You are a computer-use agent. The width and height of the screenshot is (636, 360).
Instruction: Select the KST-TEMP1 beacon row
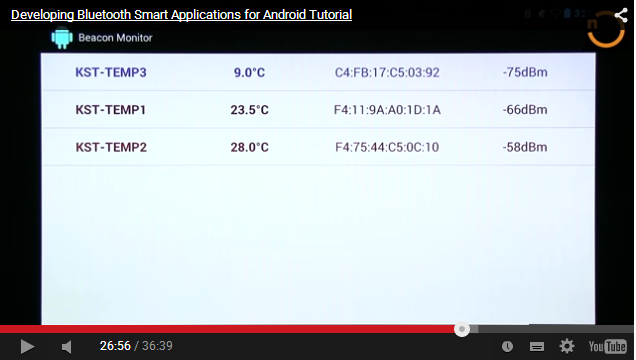click(x=318, y=109)
